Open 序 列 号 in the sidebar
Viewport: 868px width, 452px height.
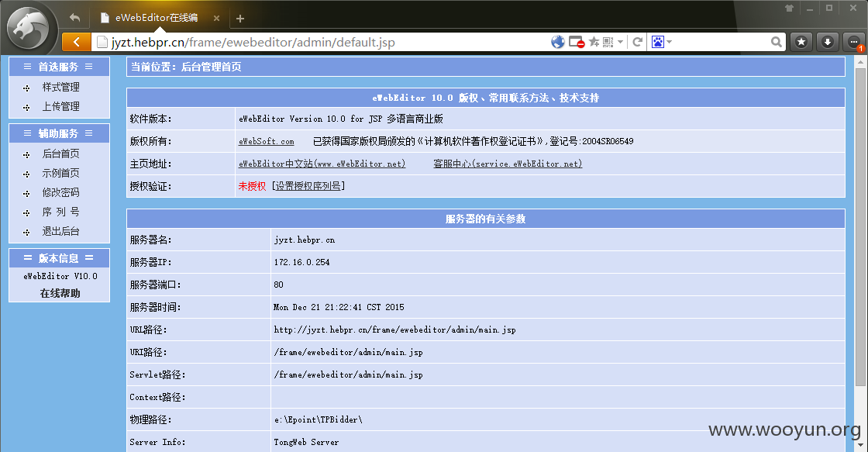tap(61, 212)
